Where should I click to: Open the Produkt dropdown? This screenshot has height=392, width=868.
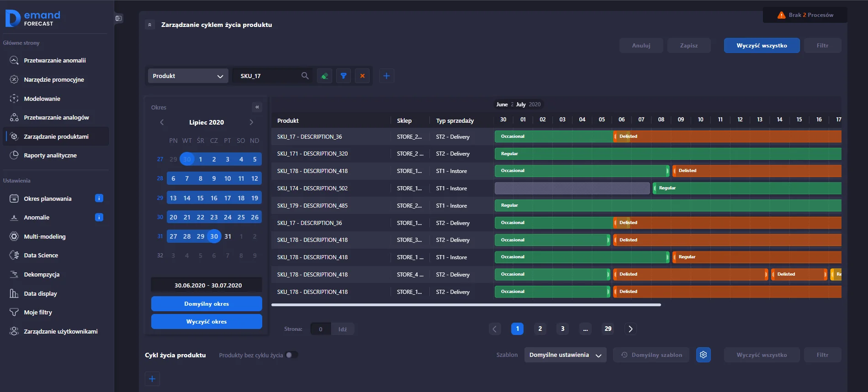pos(188,76)
